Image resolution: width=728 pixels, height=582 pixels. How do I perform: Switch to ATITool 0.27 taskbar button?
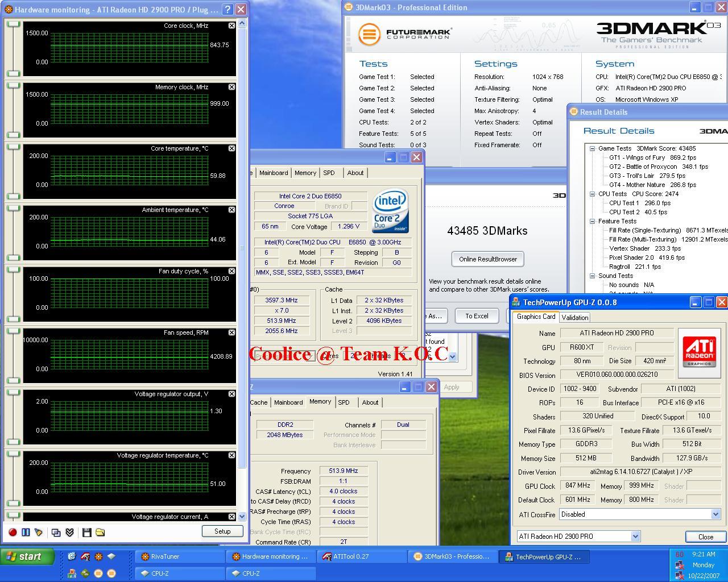tap(362, 556)
